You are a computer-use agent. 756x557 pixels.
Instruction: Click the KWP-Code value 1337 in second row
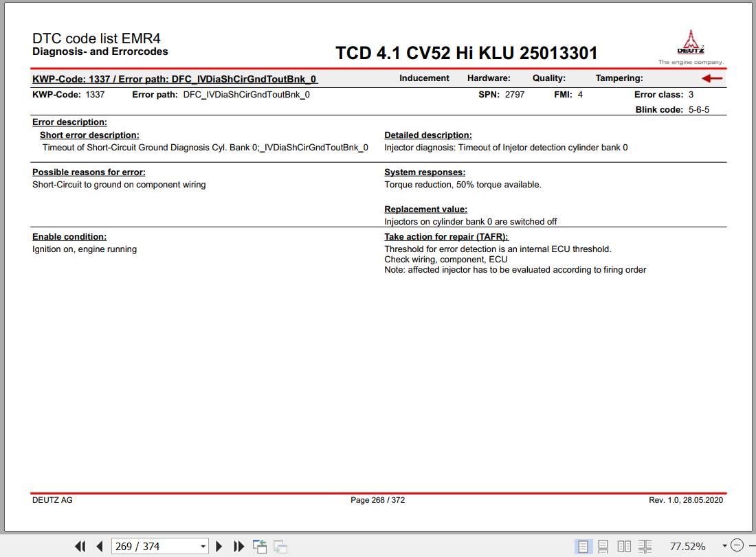pos(95,95)
